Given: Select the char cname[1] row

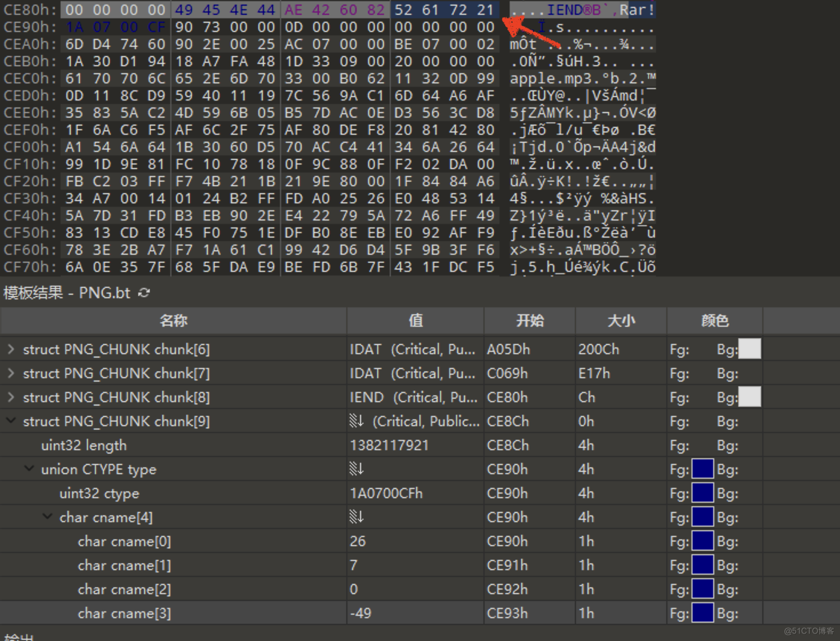Looking at the screenshot, I should click(420, 565).
